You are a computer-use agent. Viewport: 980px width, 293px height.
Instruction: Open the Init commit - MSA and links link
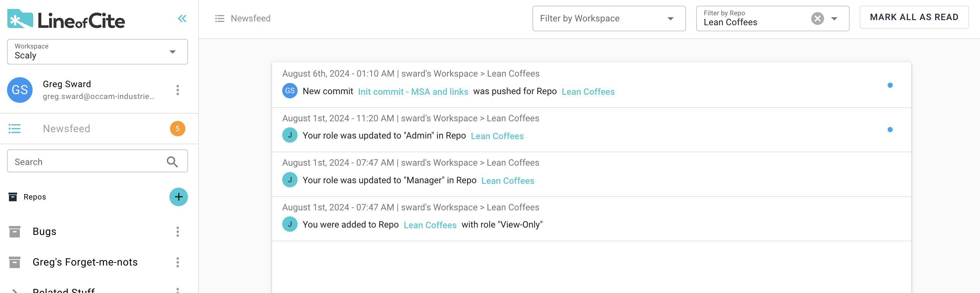413,92
